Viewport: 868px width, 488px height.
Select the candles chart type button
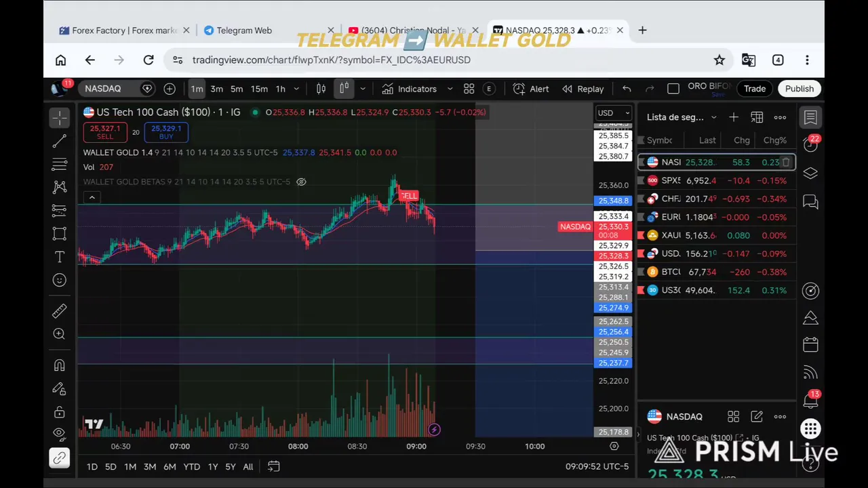click(x=344, y=89)
